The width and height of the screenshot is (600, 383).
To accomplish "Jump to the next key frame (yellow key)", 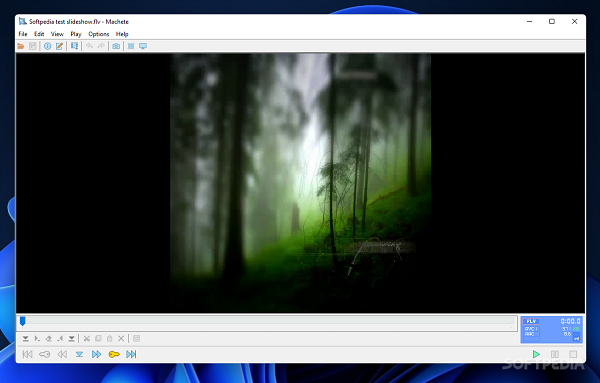I will coord(114,354).
